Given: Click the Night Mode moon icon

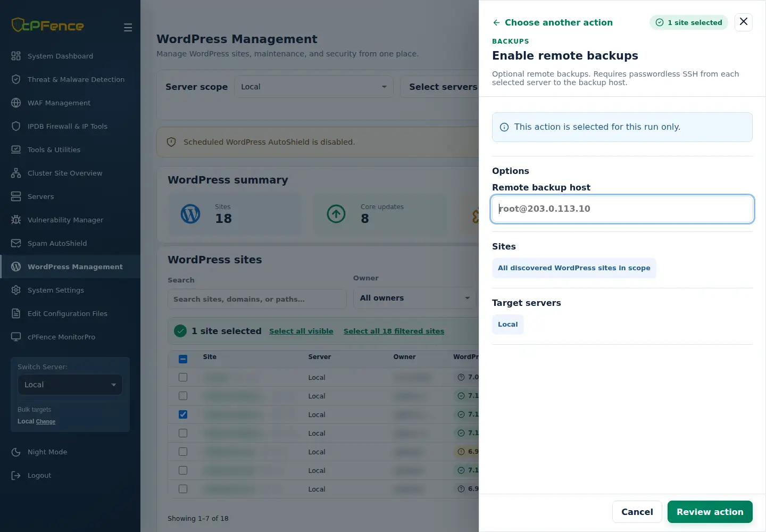Looking at the screenshot, I should click(16, 452).
